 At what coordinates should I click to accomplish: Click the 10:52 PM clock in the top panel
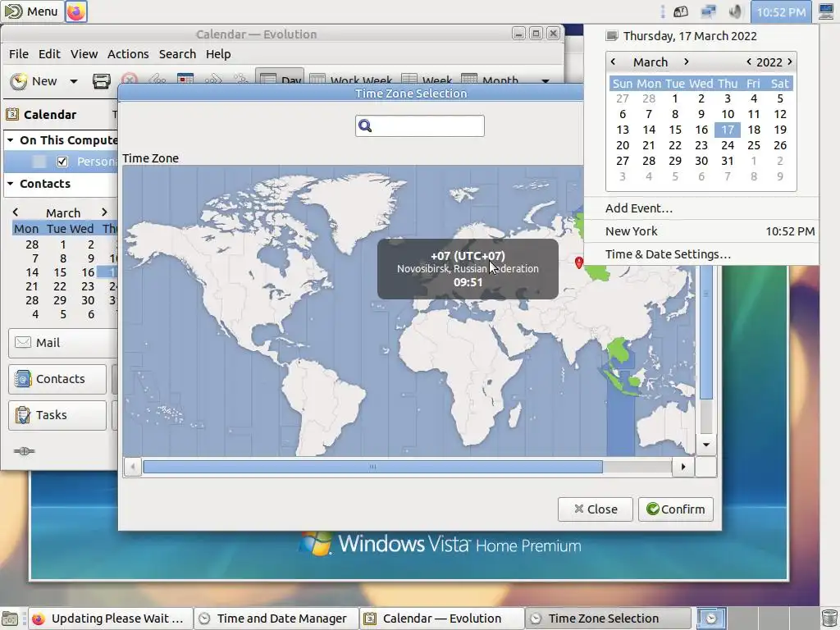[x=781, y=11]
